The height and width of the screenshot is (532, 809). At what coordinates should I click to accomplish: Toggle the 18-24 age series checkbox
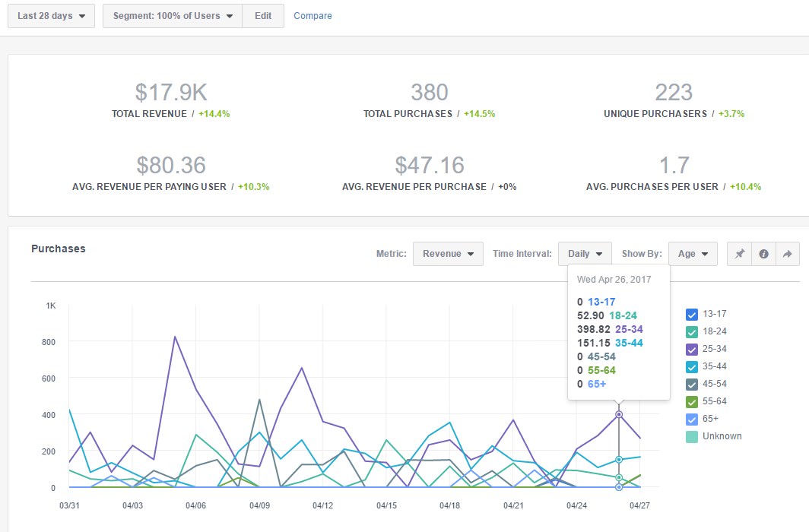coord(692,331)
